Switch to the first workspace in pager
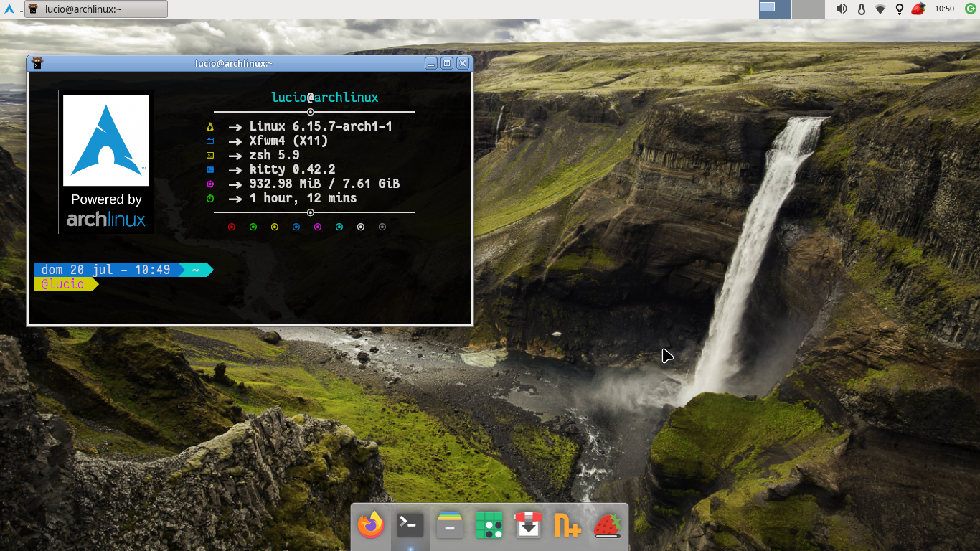This screenshot has height=551, width=980. [775, 9]
